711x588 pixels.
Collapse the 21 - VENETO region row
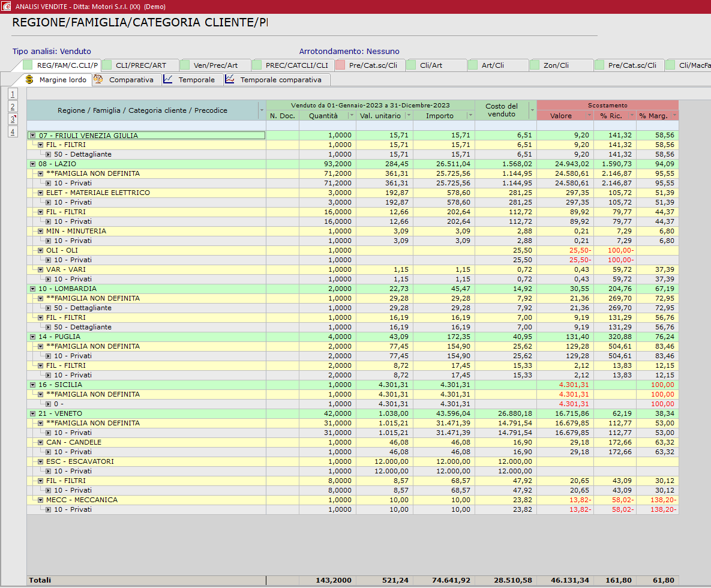33,413
